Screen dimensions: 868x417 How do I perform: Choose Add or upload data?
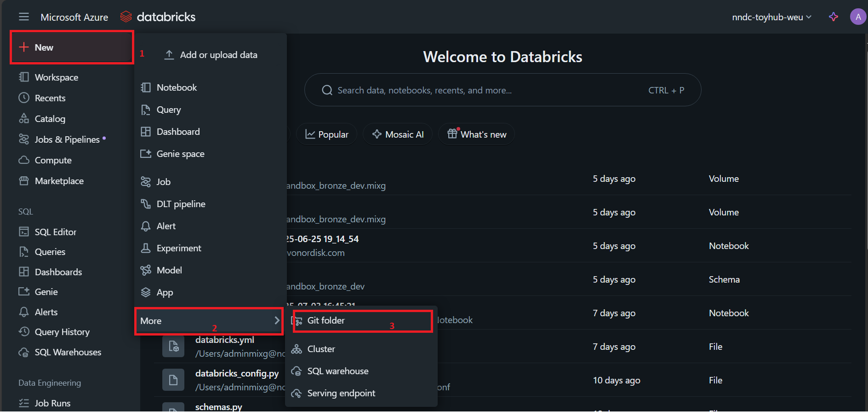[211, 55]
